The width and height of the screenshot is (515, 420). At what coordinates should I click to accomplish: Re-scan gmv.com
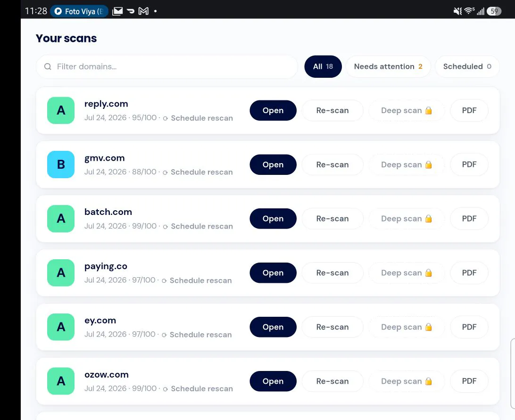pos(332,165)
